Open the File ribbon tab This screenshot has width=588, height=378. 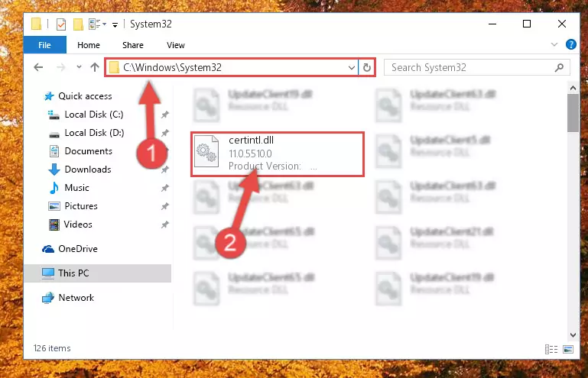[x=44, y=45]
